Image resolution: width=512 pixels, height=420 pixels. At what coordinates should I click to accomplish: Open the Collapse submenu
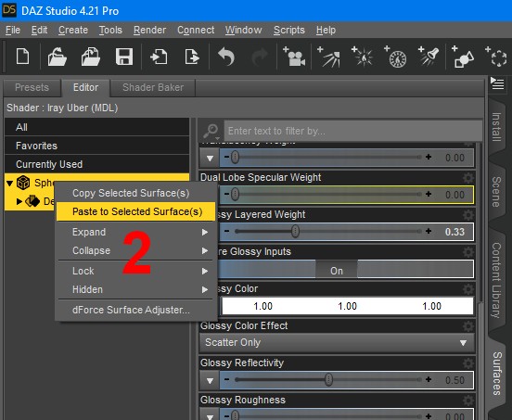135,250
